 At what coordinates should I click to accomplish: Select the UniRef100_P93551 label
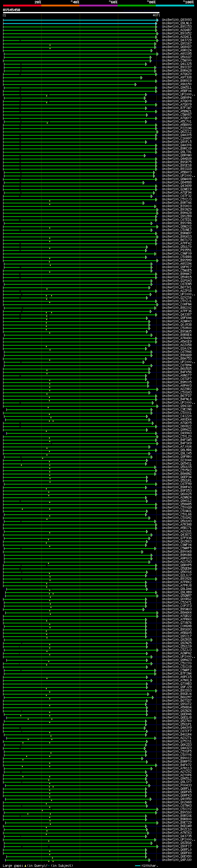(x=177, y=250)
